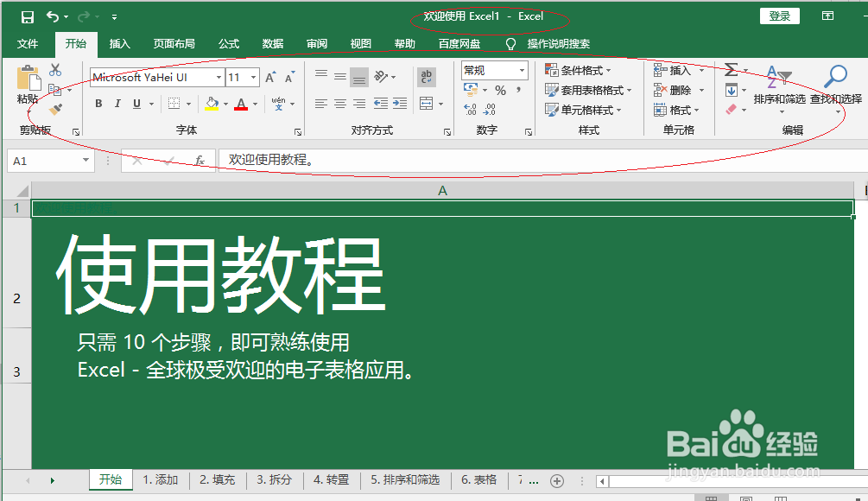Open 排序和筛选 sort and filter menu

[x=779, y=89]
